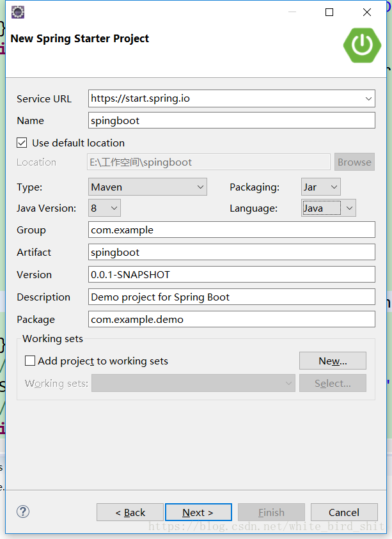Click the Eclipse icon in the title bar
Viewport: 392px width, 539px height.
17,12
